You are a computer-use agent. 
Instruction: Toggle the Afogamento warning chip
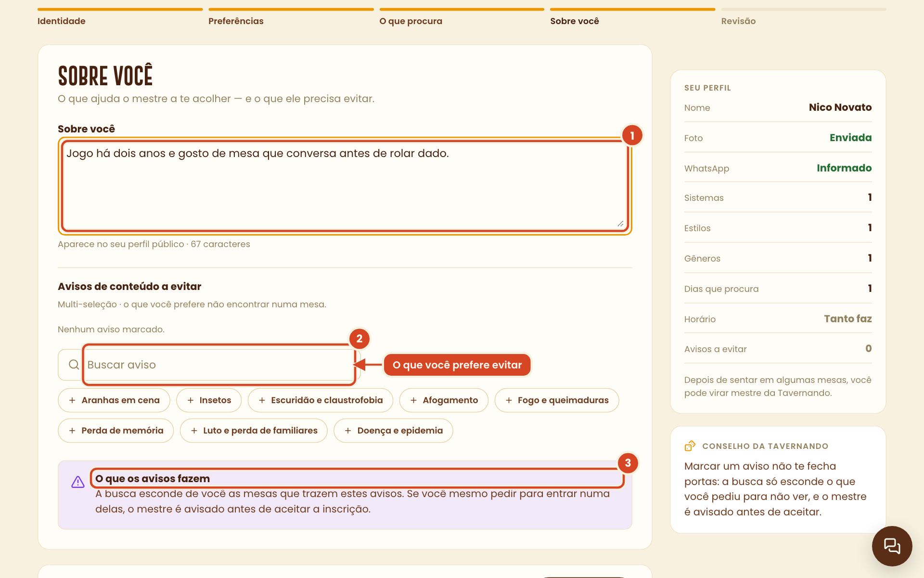pyautogui.click(x=444, y=400)
